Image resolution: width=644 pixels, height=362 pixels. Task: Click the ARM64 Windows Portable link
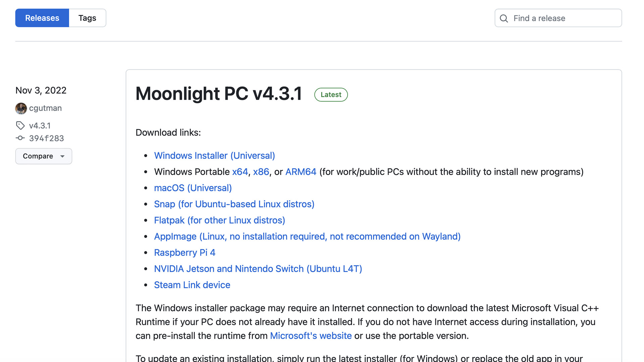(x=301, y=172)
